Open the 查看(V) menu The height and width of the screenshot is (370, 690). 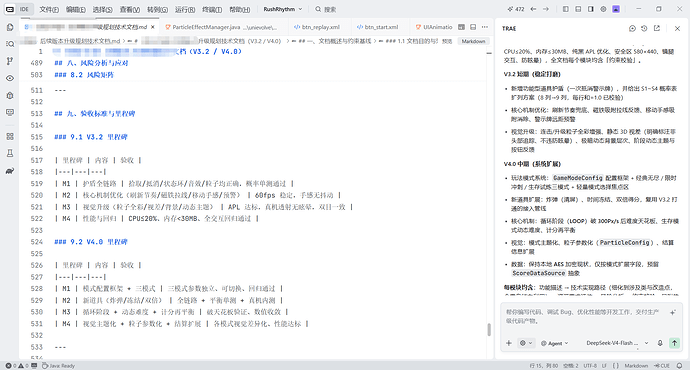pos(129,9)
